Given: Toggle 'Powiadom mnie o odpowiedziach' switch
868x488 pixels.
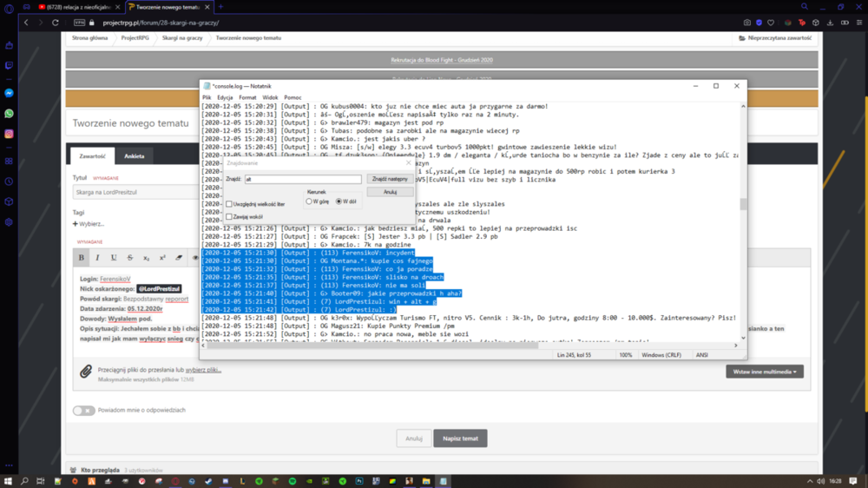Looking at the screenshot, I should point(83,411).
